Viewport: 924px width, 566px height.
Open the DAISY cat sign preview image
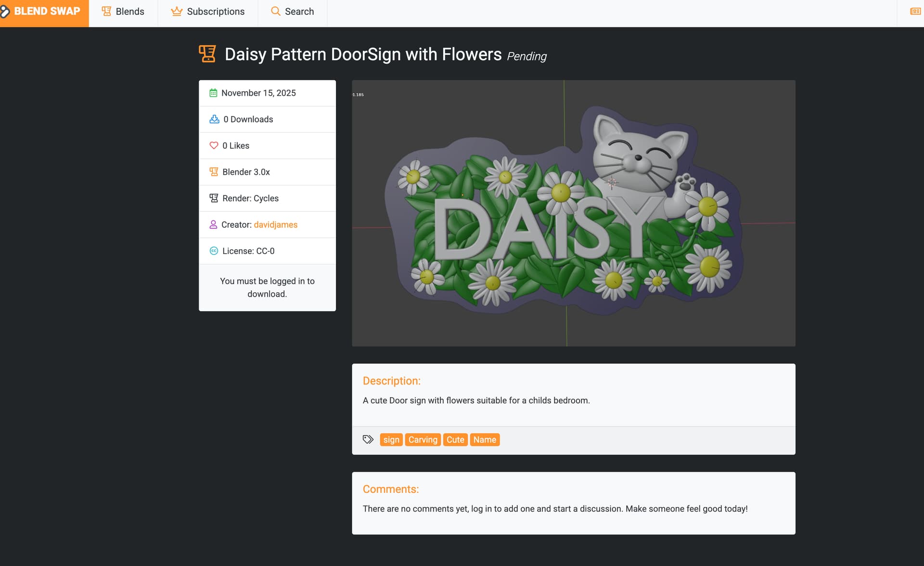point(573,213)
